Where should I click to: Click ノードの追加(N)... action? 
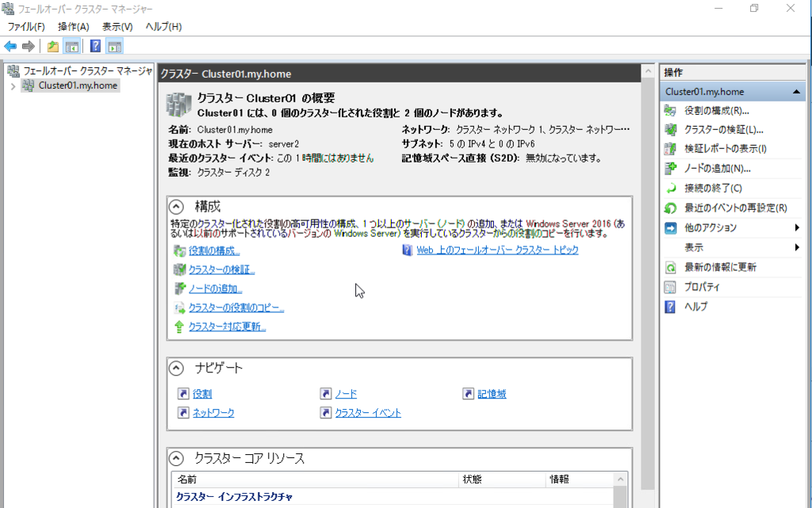pos(717,169)
